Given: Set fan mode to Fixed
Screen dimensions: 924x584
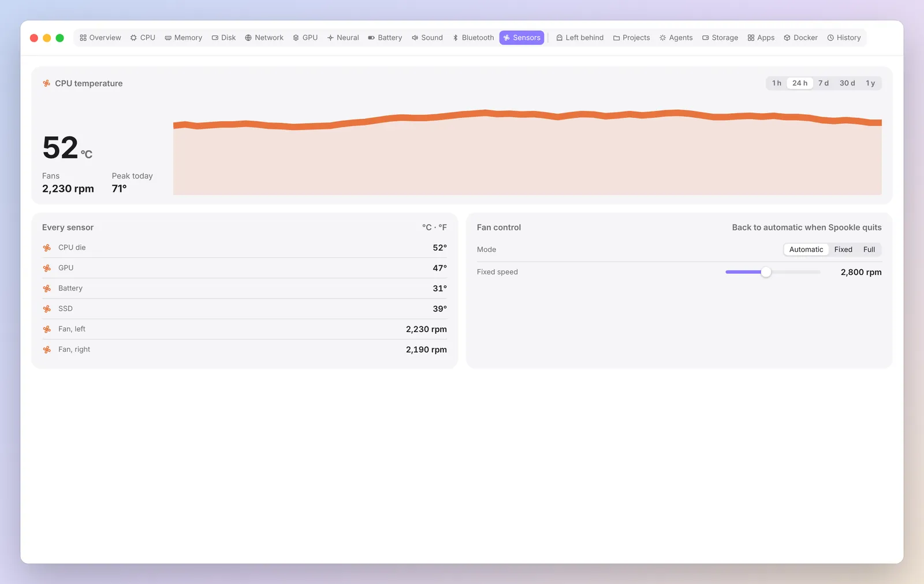Looking at the screenshot, I should pos(843,250).
